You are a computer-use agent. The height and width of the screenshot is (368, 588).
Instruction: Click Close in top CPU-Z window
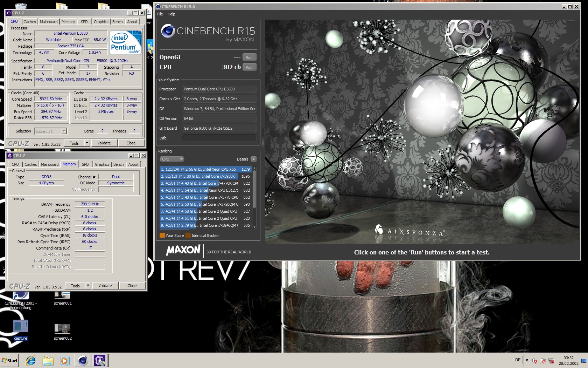131,143
